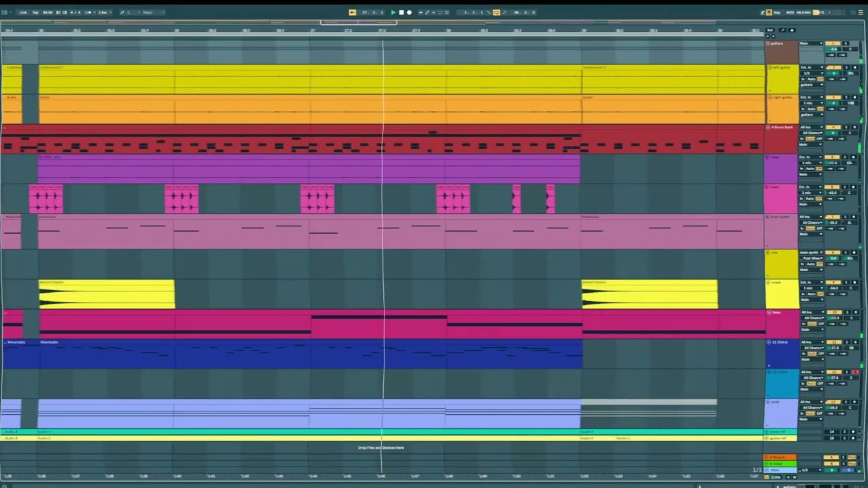868x488 pixels.
Task: Fold the main synth track
Action: coord(767,217)
